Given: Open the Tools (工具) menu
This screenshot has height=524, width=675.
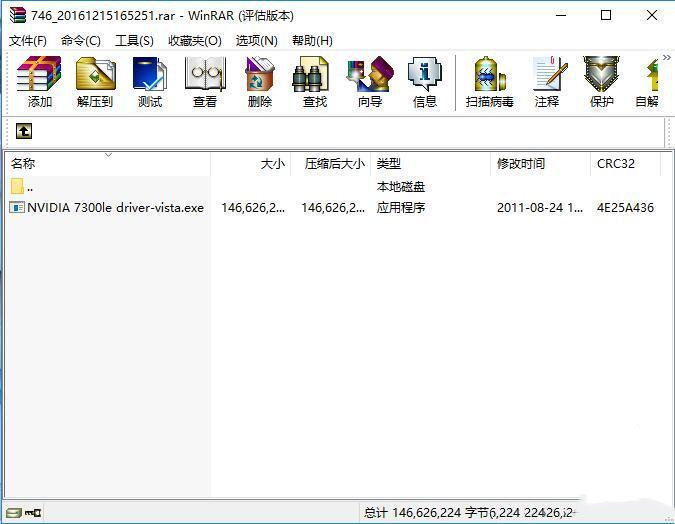Looking at the screenshot, I should [x=134, y=41].
